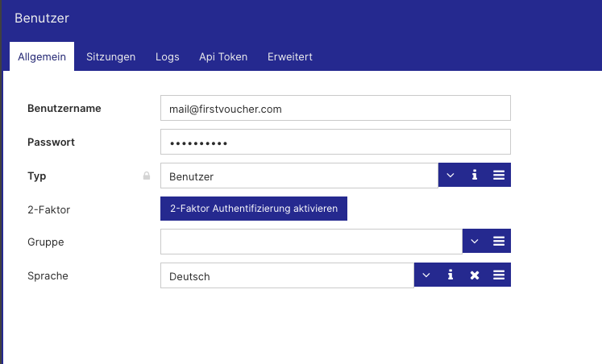Focus the Passwort field
The image size is (602, 364).
(335, 142)
